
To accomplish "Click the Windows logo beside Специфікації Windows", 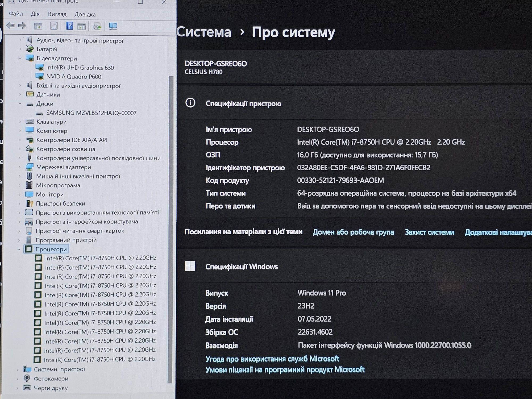I will point(190,266).
